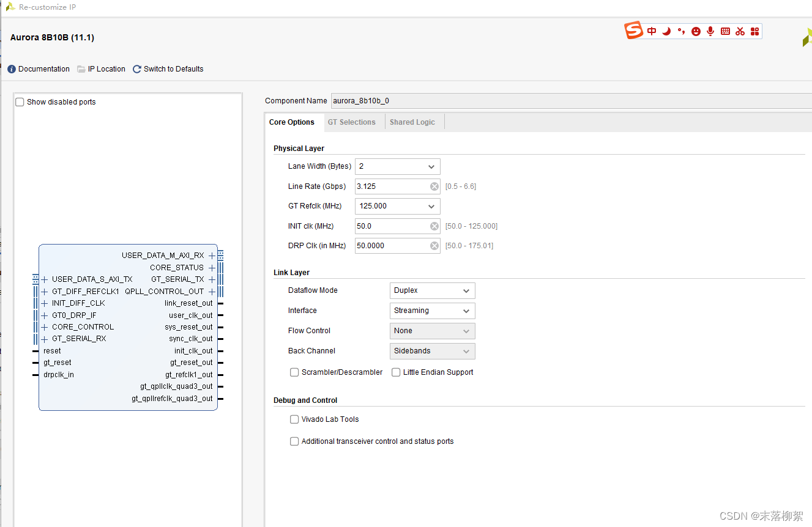Image resolution: width=812 pixels, height=527 pixels.
Task: Open the Sogou toolbox grid icon
Action: pyautogui.click(x=754, y=31)
